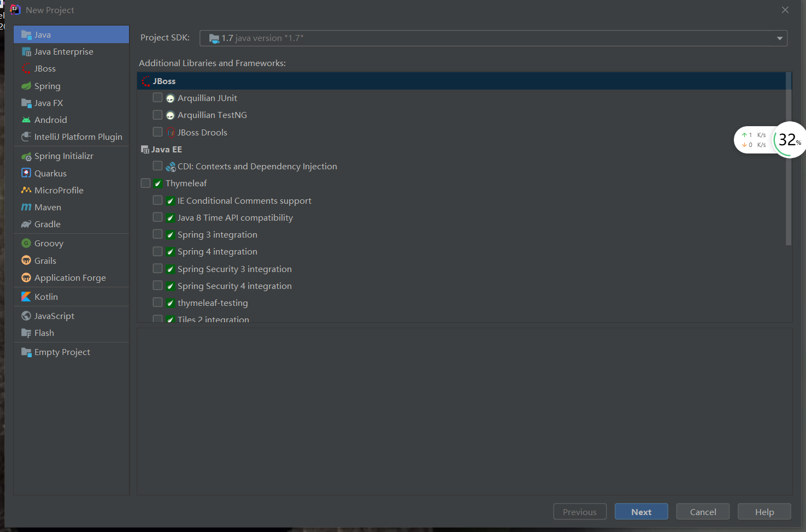Image resolution: width=806 pixels, height=532 pixels.
Task: Select the Gradle project type
Action: point(71,224)
